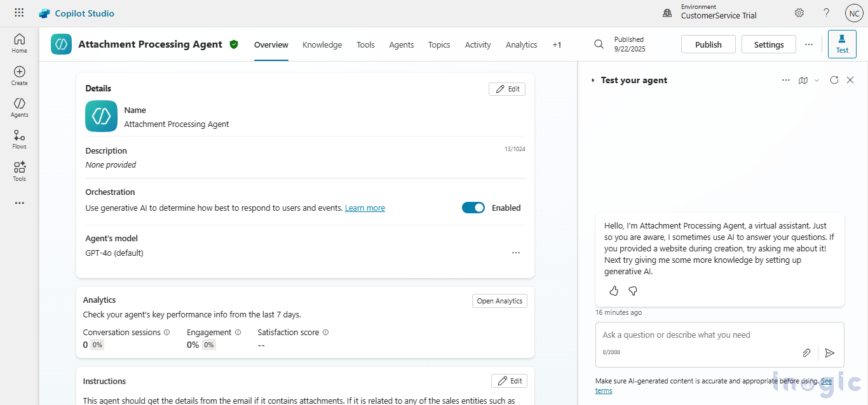The width and height of the screenshot is (868, 405).
Task: Open the settings gear in header
Action: click(799, 13)
